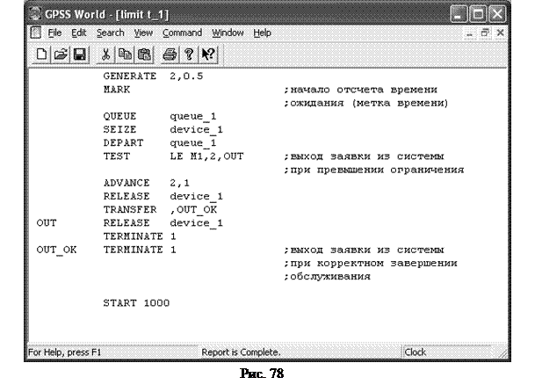This screenshot has height=392, width=535.
Task: Click the Clock status bar pane
Action: pyautogui.click(x=448, y=352)
